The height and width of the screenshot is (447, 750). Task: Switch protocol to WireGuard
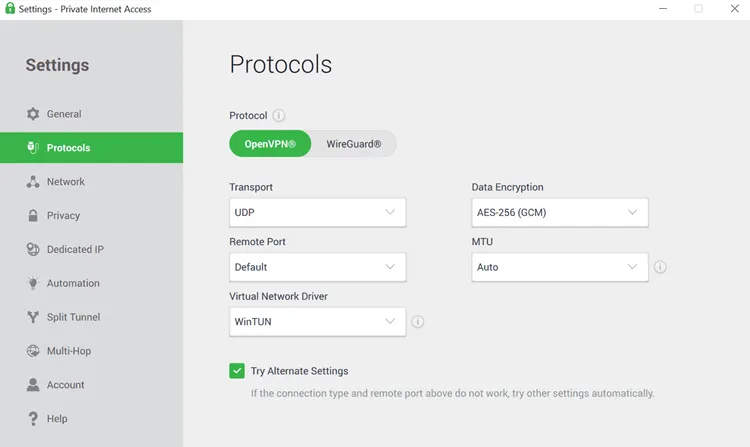354,144
